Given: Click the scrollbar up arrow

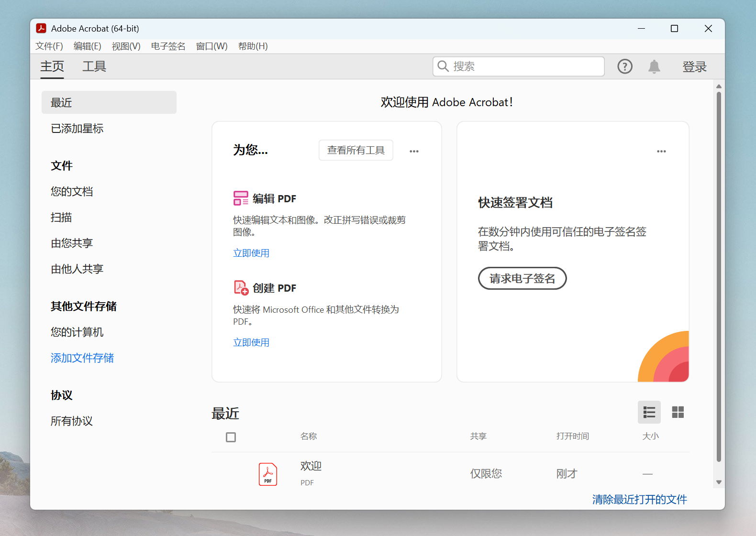Looking at the screenshot, I should point(719,87).
